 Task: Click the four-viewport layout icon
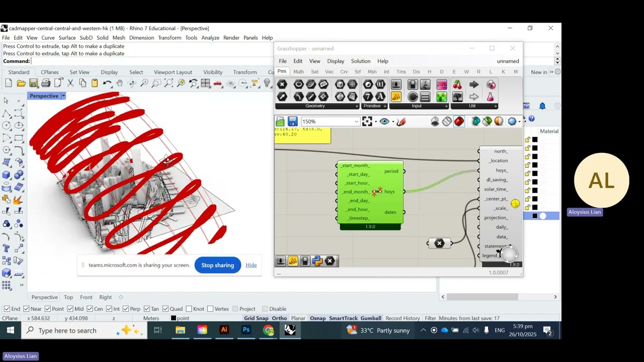(x=205, y=83)
